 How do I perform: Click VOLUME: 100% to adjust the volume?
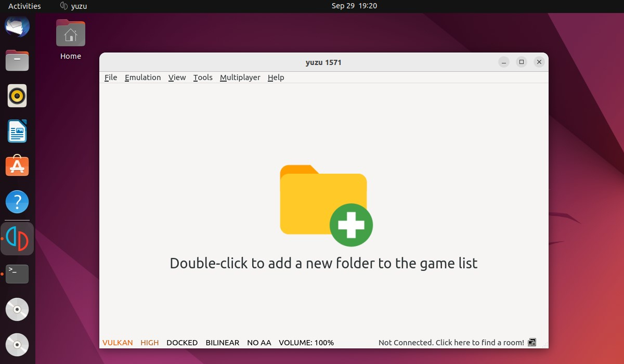point(306,342)
